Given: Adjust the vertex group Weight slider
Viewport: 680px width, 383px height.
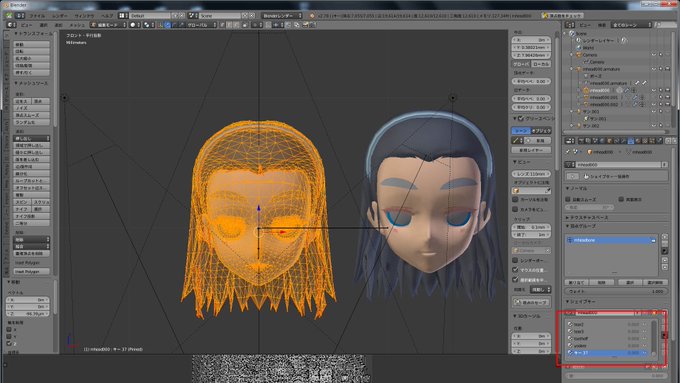Looking at the screenshot, I should pyautogui.click(x=617, y=291).
